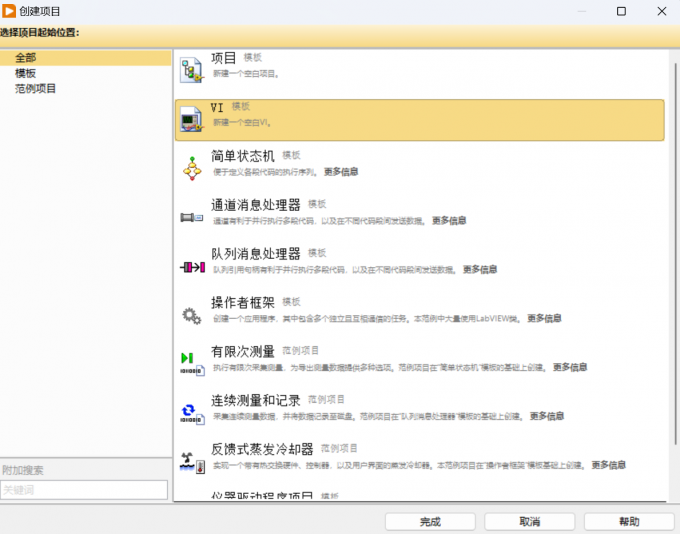
Task: Select the 简单状态机 state machine icon
Action: [192, 168]
